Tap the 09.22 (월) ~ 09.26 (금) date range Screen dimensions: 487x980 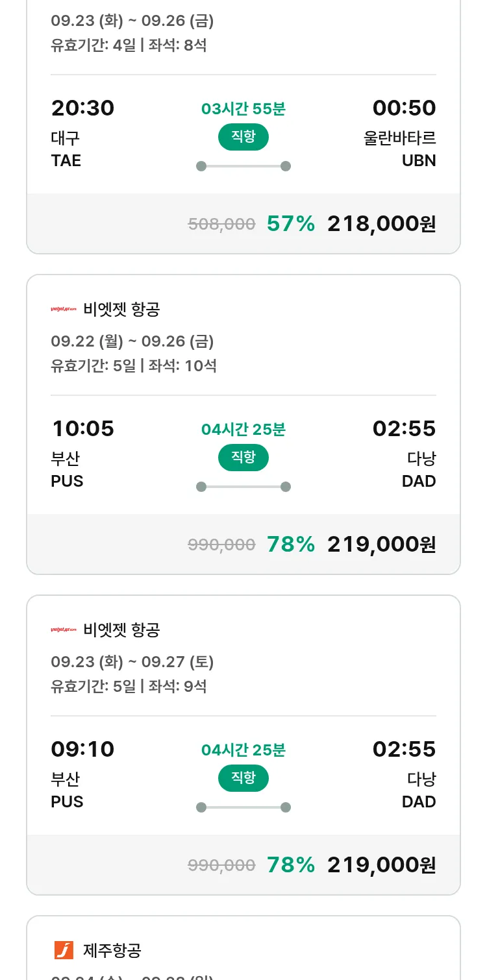tap(132, 341)
